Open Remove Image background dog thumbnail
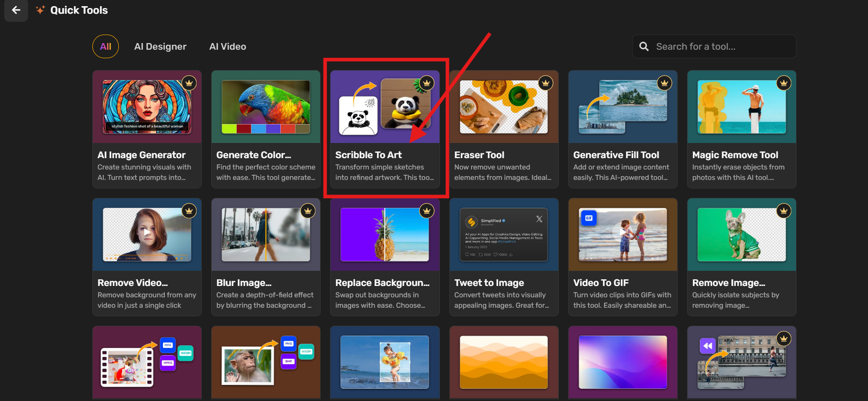Image resolution: width=868 pixels, height=401 pixels. pos(742,234)
